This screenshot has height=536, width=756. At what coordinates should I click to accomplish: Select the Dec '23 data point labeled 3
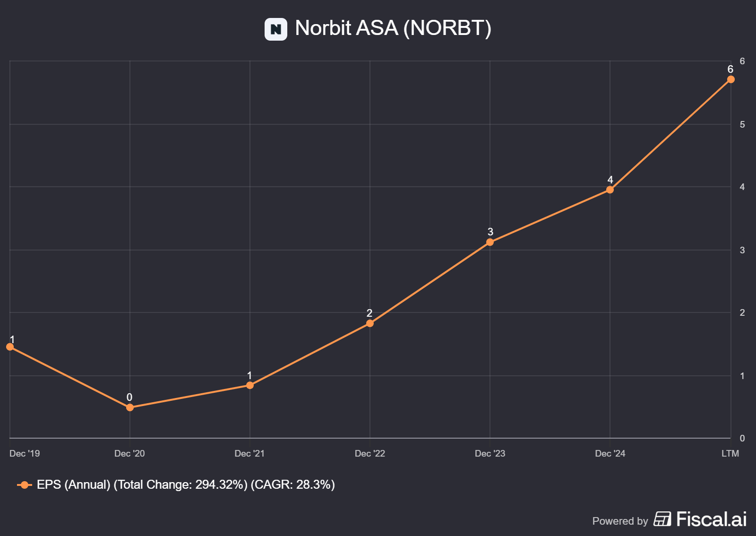[x=490, y=242]
